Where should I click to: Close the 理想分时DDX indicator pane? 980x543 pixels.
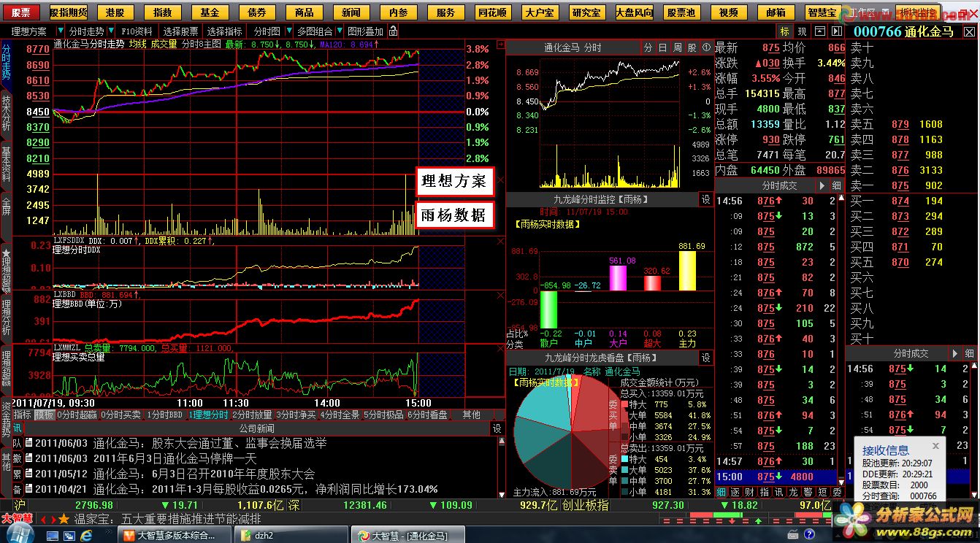click(x=500, y=242)
